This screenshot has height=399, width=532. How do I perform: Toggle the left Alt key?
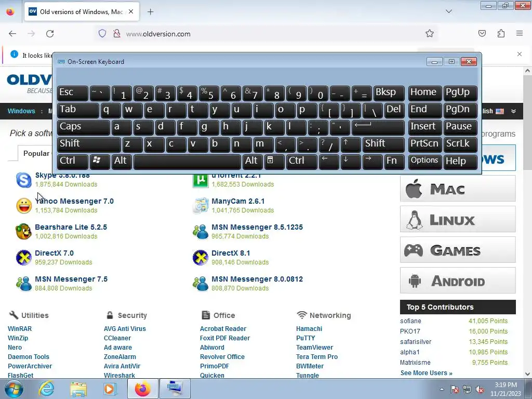[122, 161]
